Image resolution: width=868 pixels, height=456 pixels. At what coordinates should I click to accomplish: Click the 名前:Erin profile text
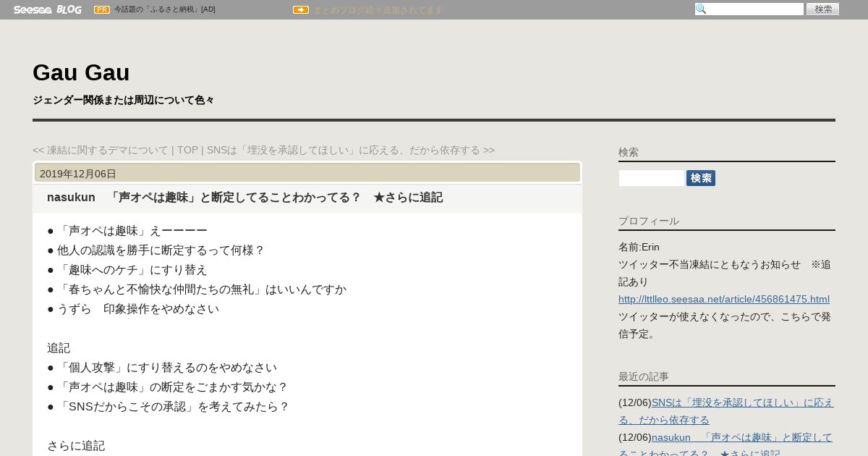pyautogui.click(x=639, y=247)
